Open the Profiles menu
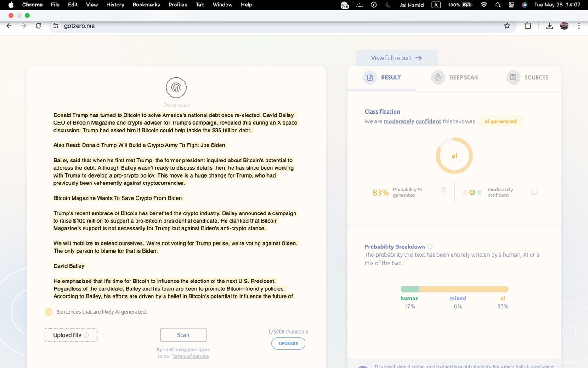Image resolution: width=588 pixels, height=368 pixels. click(178, 5)
